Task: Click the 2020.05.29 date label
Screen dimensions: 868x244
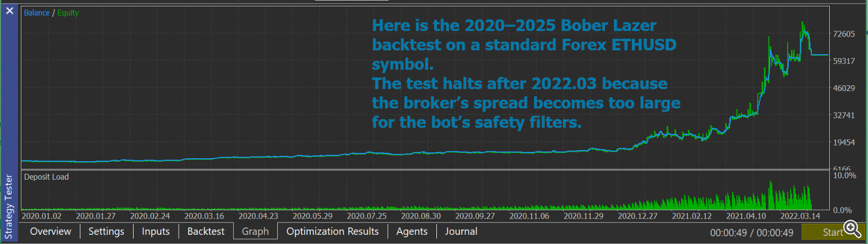Action: [x=314, y=216]
